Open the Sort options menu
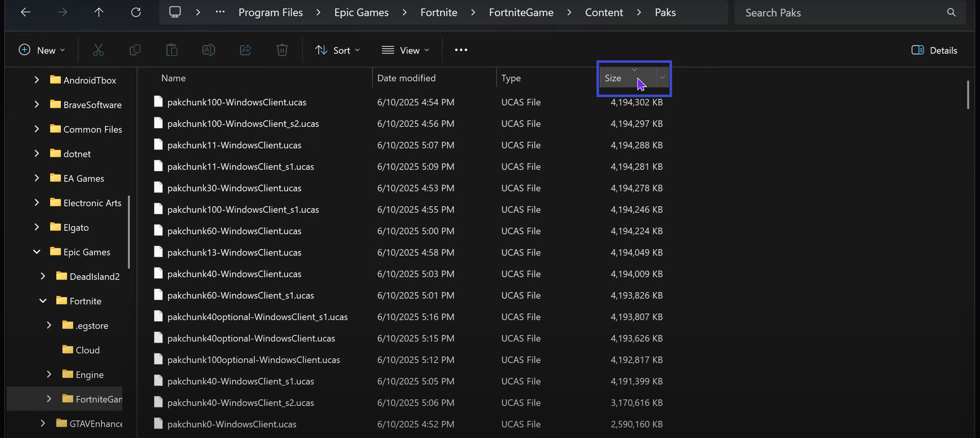The width and height of the screenshot is (980, 438). (x=338, y=50)
